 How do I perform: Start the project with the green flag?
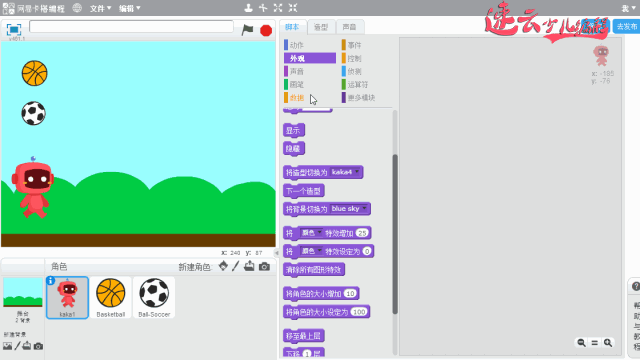click(x=247, y=30)
